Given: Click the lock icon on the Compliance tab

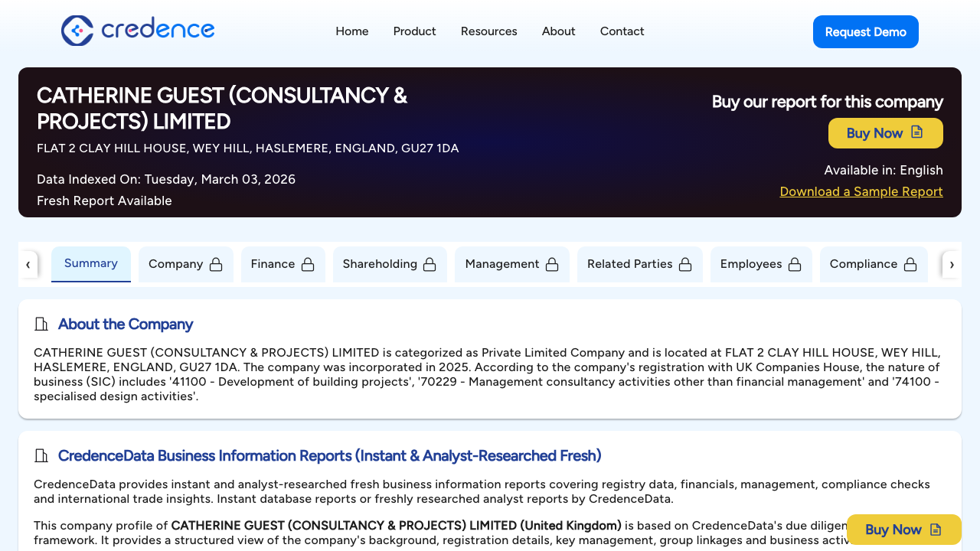Looking at the screenshot, I should click(x=910, y=263).
